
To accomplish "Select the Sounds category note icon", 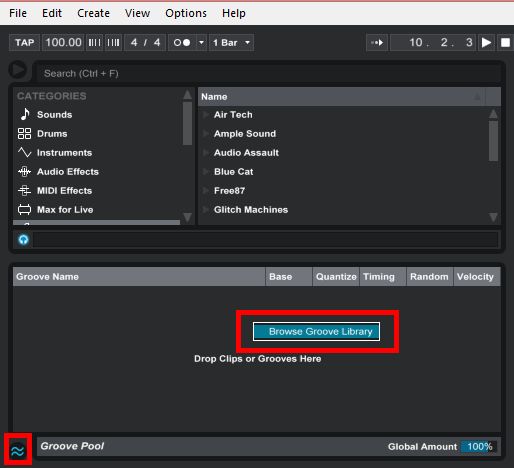I will click(25, 114).
